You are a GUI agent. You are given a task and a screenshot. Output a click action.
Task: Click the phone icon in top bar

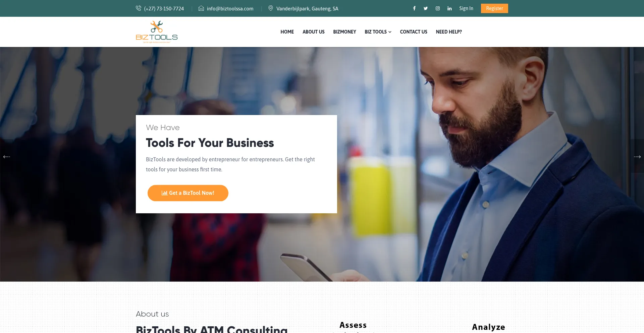pos(139,8)
